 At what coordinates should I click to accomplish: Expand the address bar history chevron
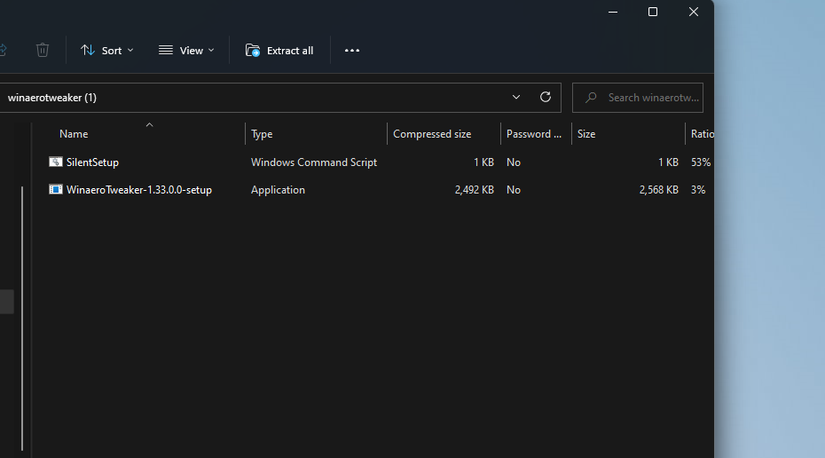[516, 97]
